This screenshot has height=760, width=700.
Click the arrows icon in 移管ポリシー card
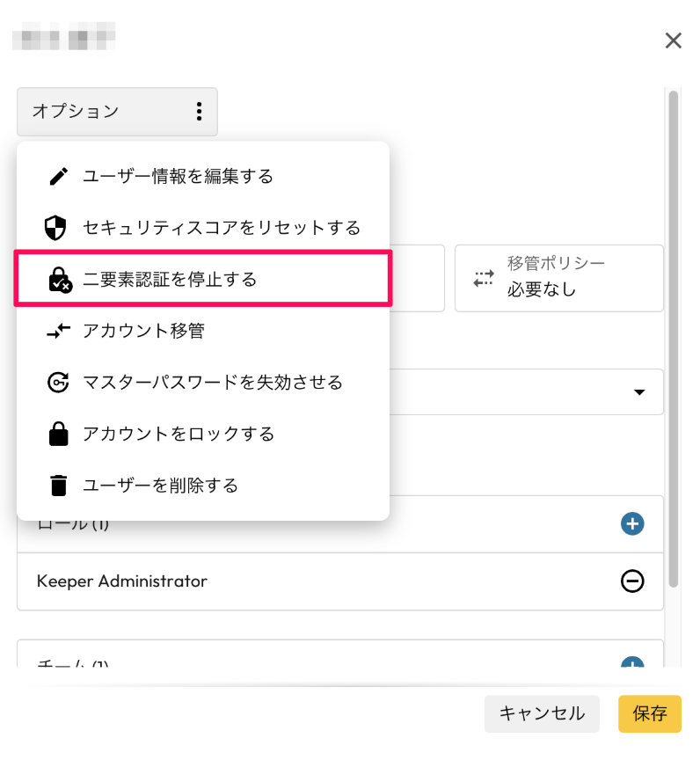click(484, 279)
